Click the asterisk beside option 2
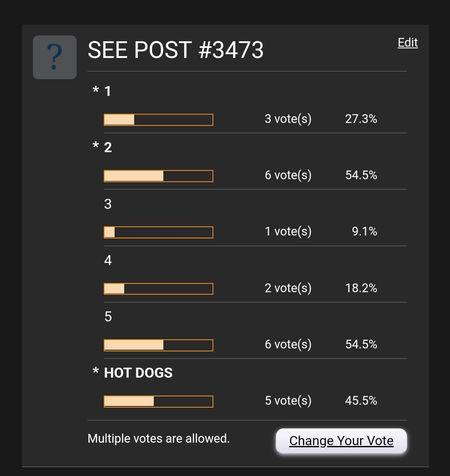This screenshot has width=450, height=476. [95, 145]
